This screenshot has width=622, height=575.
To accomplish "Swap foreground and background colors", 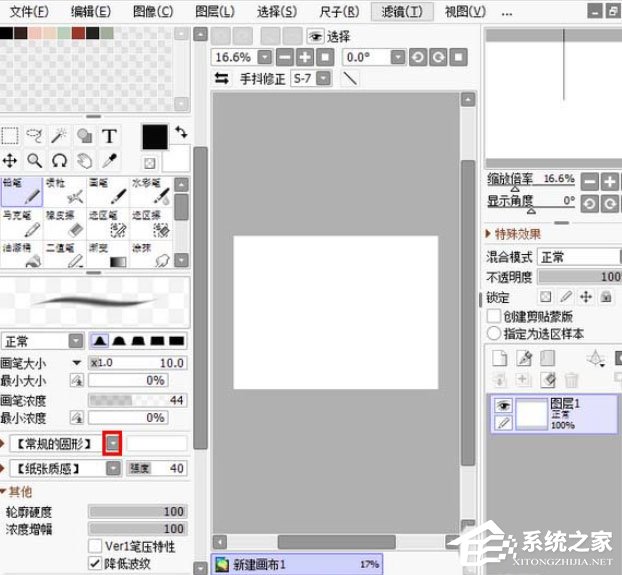I will [181, 132].
